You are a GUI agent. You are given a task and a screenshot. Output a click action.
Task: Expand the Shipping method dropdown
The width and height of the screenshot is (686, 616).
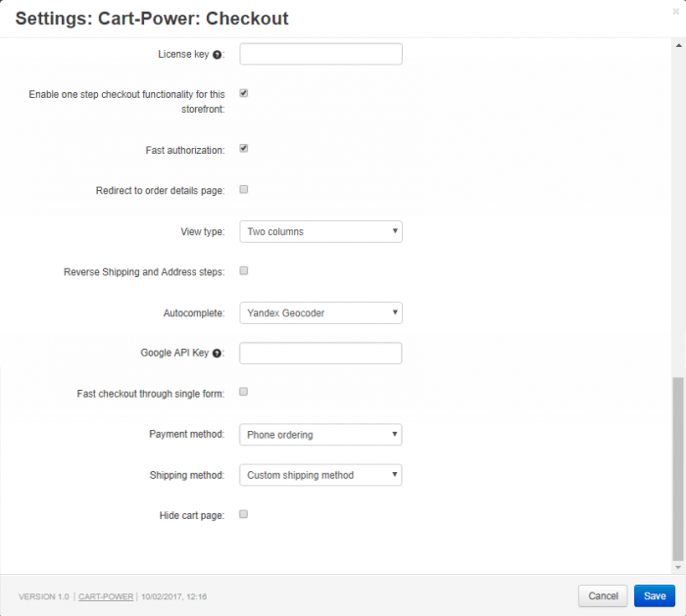pos(320,475)
